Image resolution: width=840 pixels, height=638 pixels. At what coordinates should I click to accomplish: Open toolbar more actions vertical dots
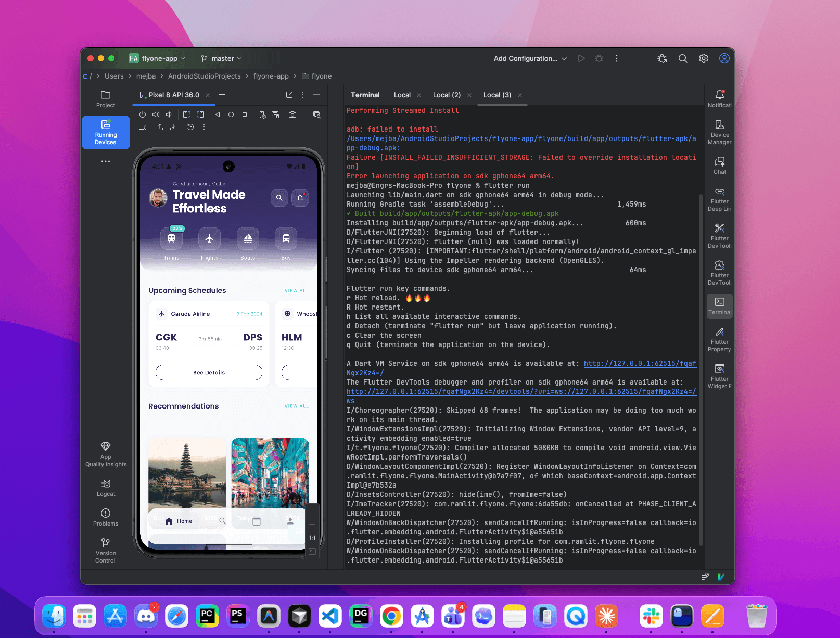617,58
